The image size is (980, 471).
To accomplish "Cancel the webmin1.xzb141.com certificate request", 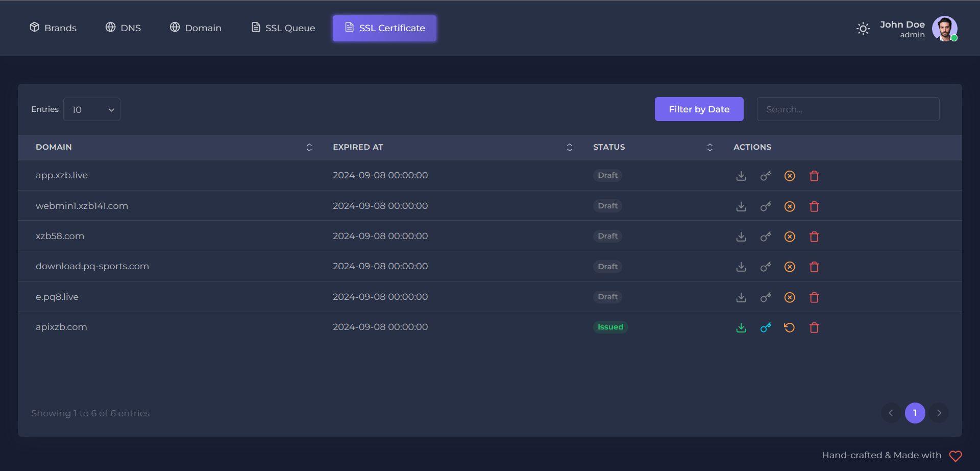I will pyautogui.click(x=790, y=206).
